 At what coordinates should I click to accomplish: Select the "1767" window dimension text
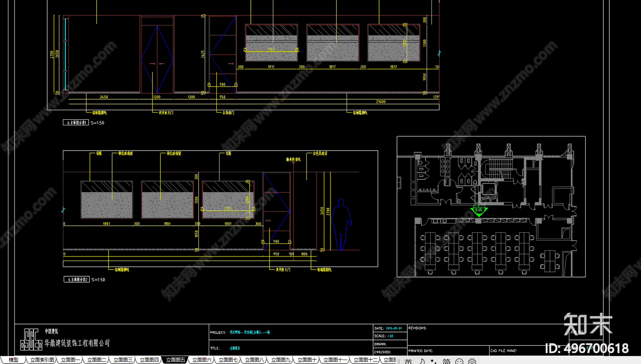[x=271, y=50]
